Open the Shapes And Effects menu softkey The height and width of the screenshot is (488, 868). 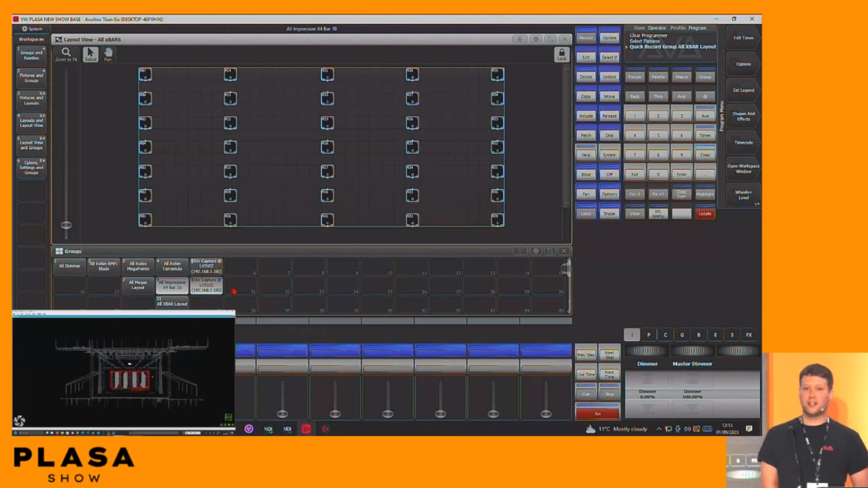[x=743, y=116]
